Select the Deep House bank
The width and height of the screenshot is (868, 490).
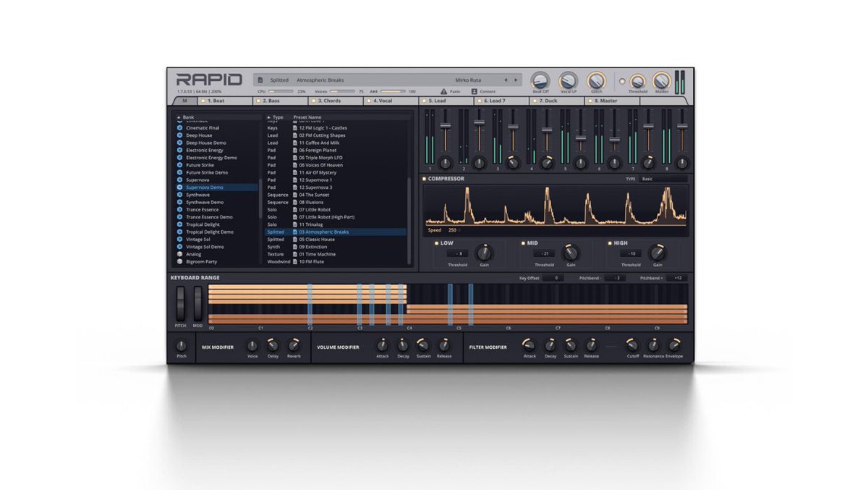click(x=217, y=135)
